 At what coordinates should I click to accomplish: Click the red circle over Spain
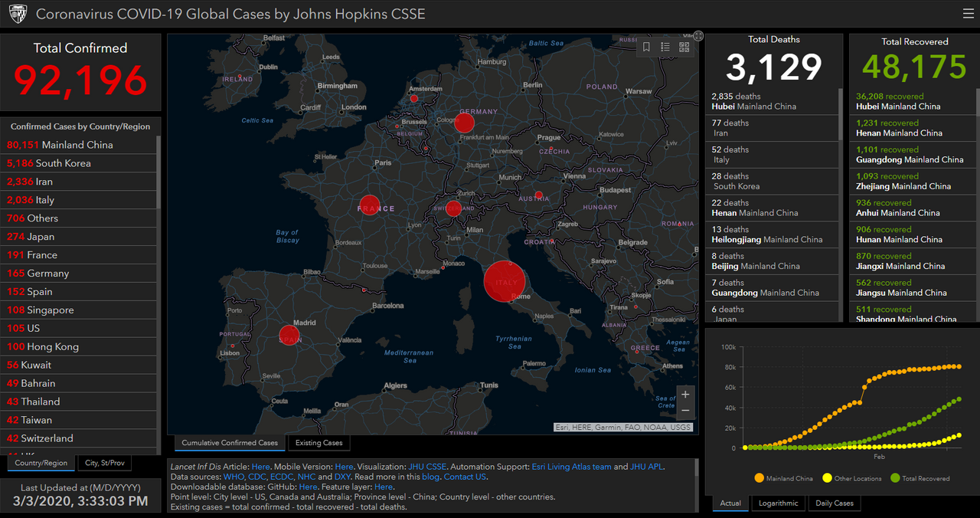(289, 336)
